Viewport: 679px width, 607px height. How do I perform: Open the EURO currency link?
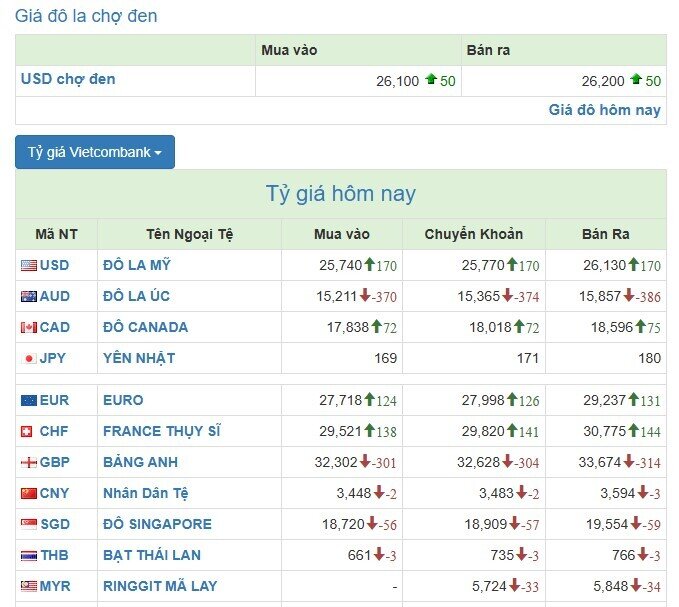(123, 400)
